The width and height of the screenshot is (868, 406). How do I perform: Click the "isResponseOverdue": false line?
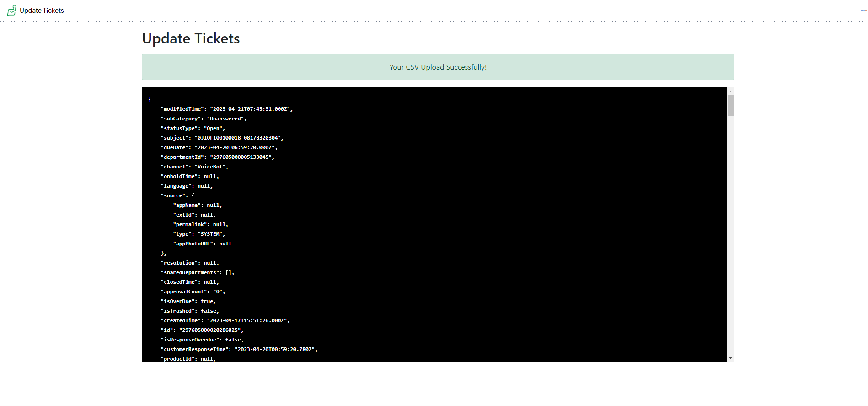pos(202,340)
